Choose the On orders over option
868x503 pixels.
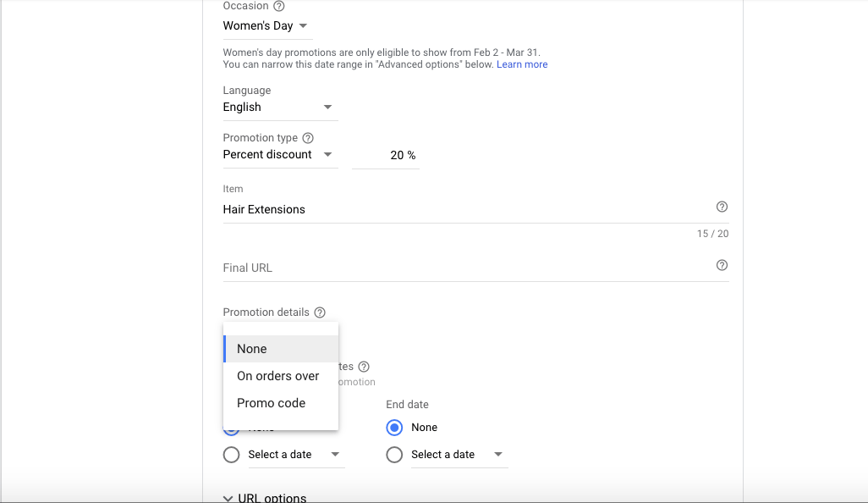(277, 375)
